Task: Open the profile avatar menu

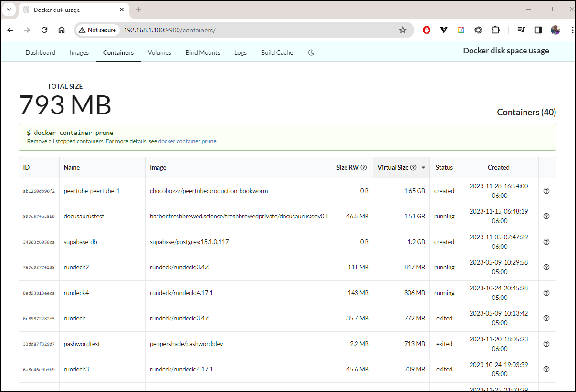Action: 555,30
